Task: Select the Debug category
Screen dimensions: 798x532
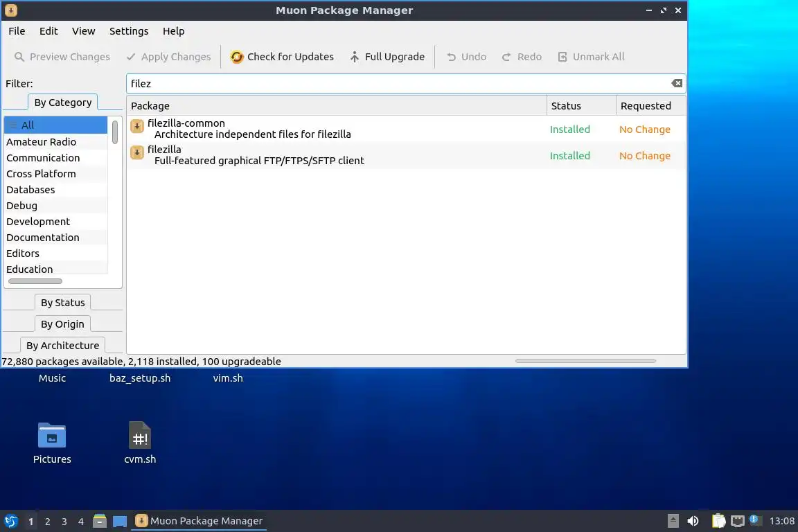Action: [x=56, y=206]
